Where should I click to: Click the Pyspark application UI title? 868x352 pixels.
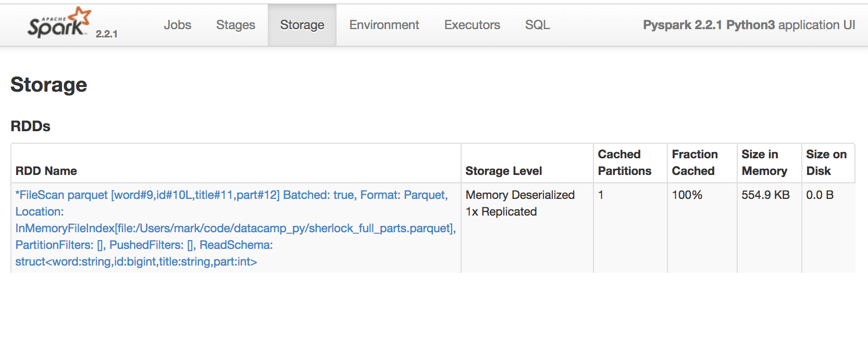point(749,25)
